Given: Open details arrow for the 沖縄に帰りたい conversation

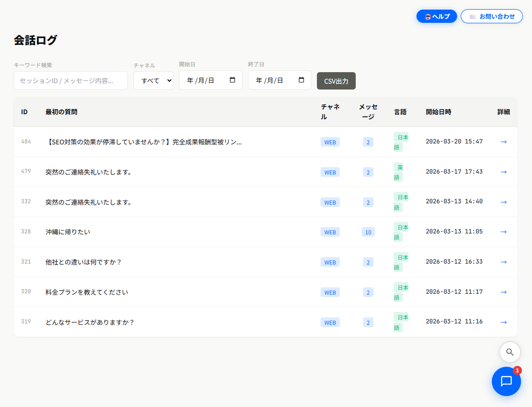Looking at the screenshot, I should 503,232.
